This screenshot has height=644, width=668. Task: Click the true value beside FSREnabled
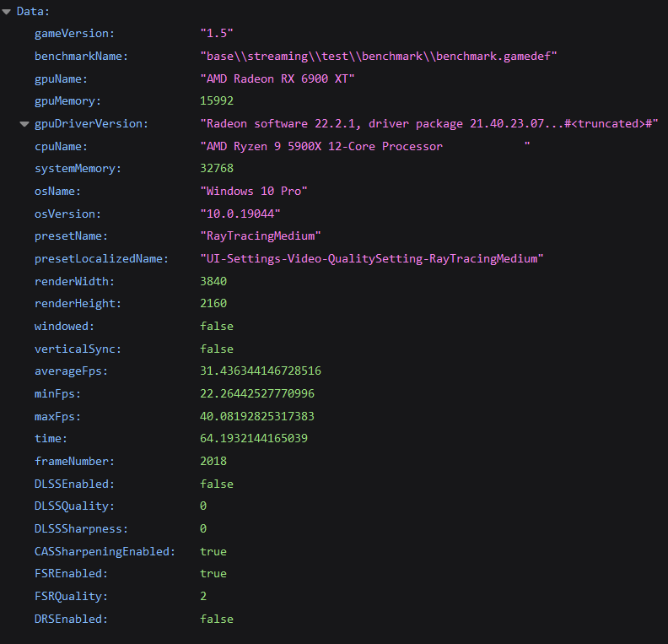tap(213, 574)
